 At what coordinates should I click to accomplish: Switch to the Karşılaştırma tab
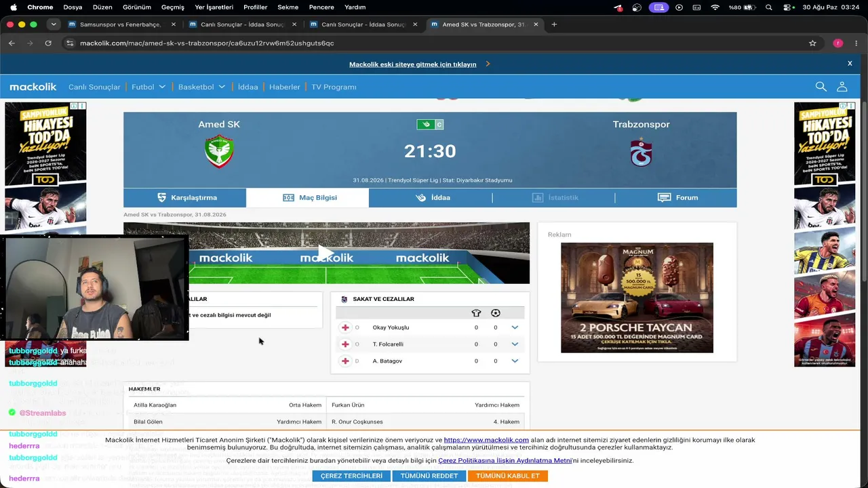pyautogui.click(x=185, y=198)
